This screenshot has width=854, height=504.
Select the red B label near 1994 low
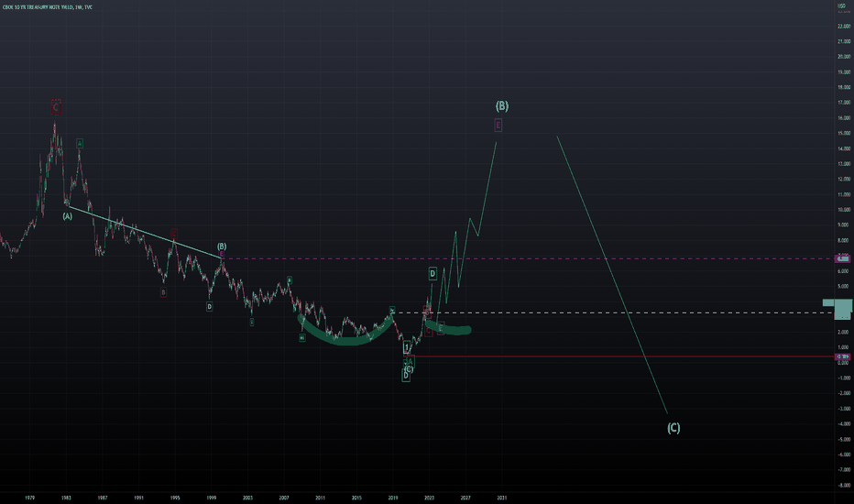(163, 292)
